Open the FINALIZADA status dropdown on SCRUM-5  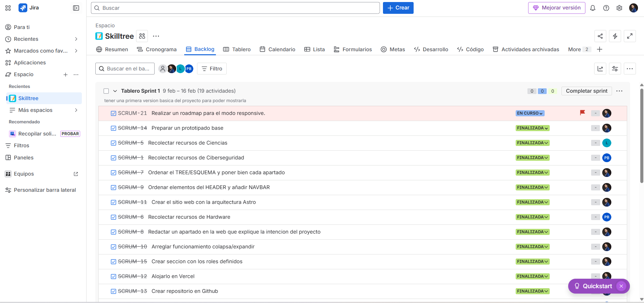533,143
